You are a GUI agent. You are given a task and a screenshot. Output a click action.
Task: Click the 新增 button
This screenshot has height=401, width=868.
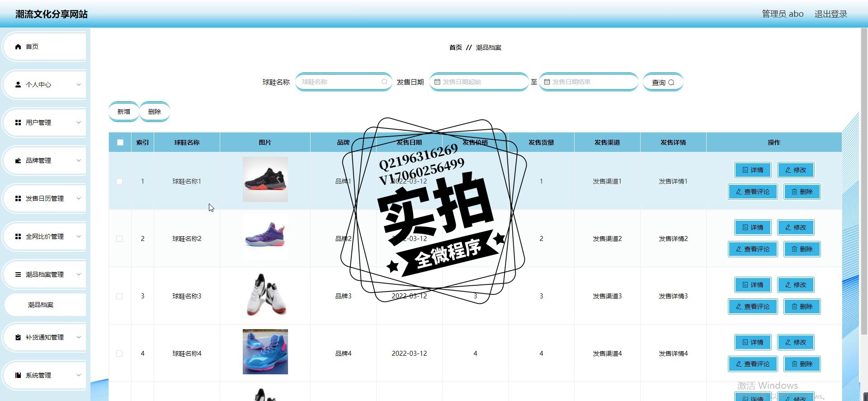124,112
